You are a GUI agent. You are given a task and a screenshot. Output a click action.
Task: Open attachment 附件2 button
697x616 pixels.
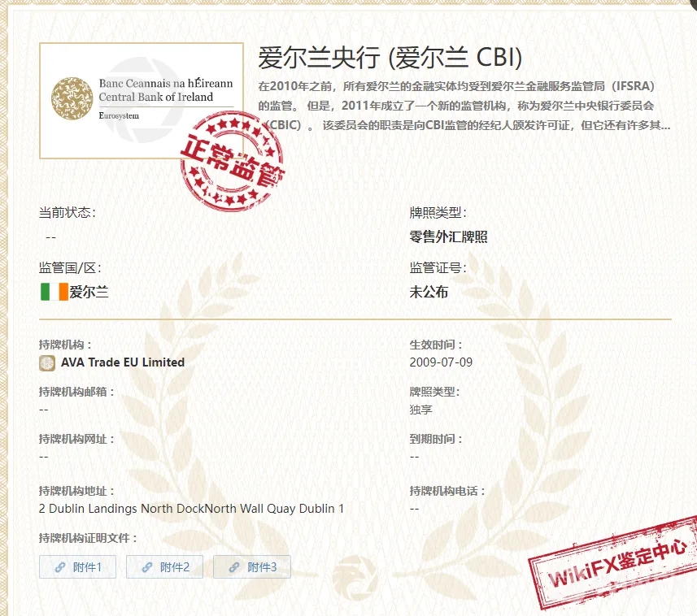164,566
